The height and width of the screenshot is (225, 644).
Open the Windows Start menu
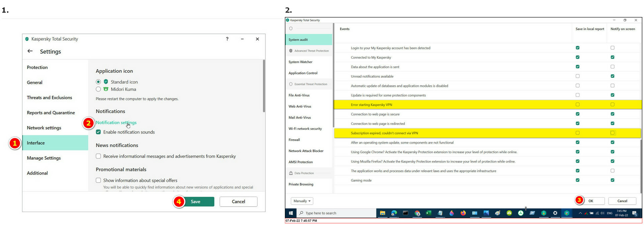pyautogui.click(x=291, y=213)
